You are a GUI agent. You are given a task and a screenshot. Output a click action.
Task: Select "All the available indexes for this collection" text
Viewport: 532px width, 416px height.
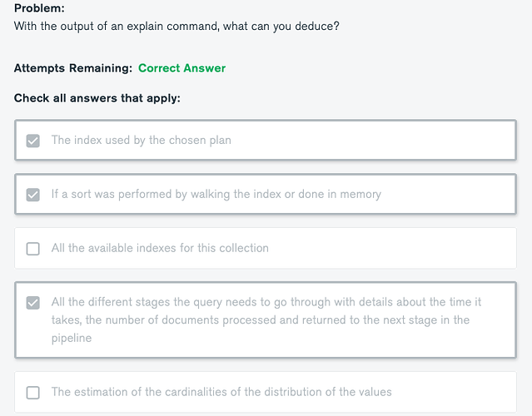point(160,248)
